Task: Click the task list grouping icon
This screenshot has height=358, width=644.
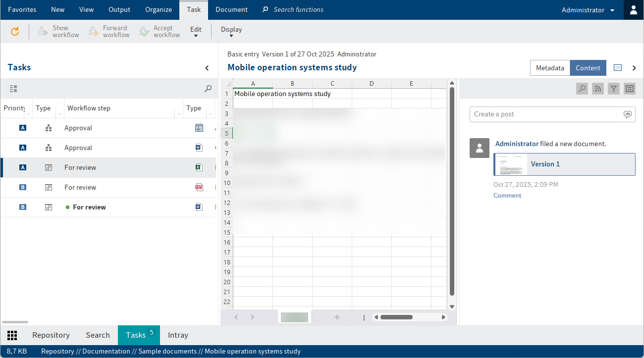Action: pyautogui.click(x=13, y=89)
